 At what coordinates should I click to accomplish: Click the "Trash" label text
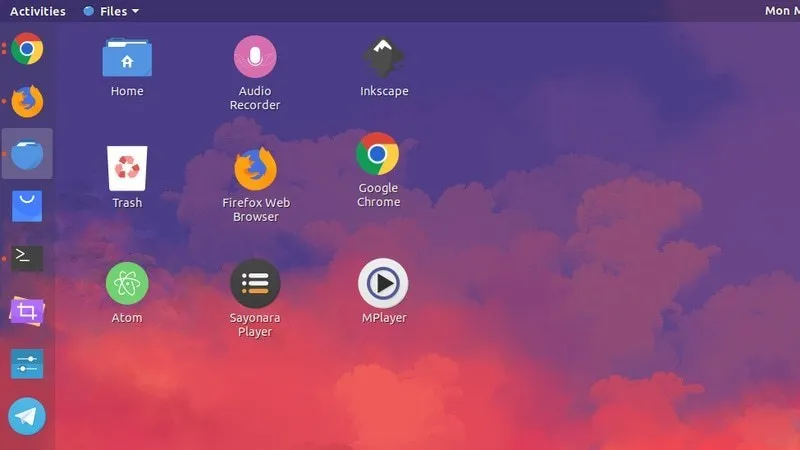[x=127, y=203]
